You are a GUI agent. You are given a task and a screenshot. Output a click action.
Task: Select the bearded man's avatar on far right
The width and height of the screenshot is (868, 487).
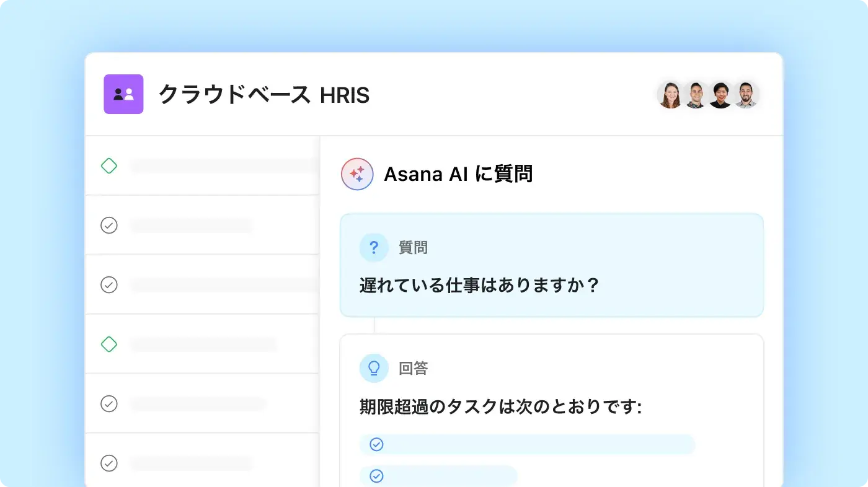(746, 95)
